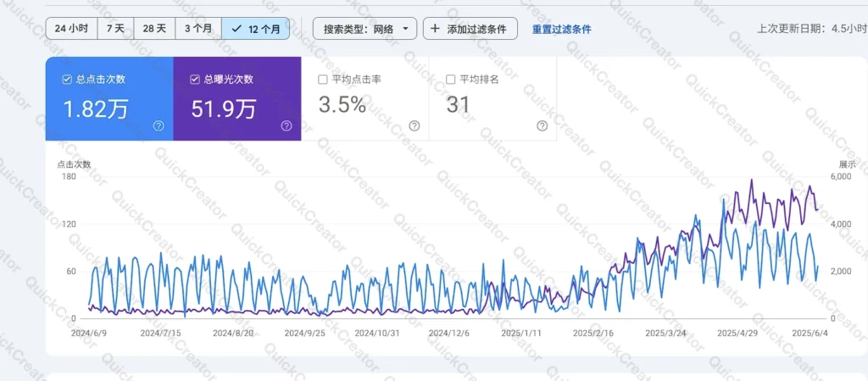Viewport: 868px width, 381px height.
Task: Click the average position value 31
Action: click(x=458, y=104)
